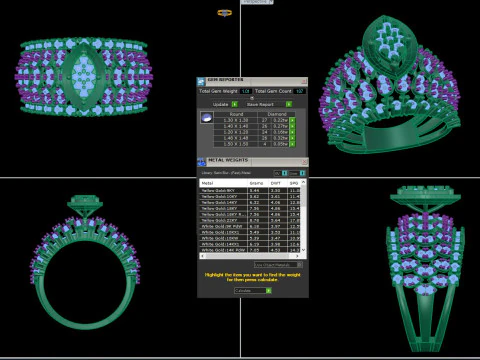Image resolution: width=480 pixels, height=360 pixels.
Task: Click the green Save Report arrow button
Action: coord(289,104)
